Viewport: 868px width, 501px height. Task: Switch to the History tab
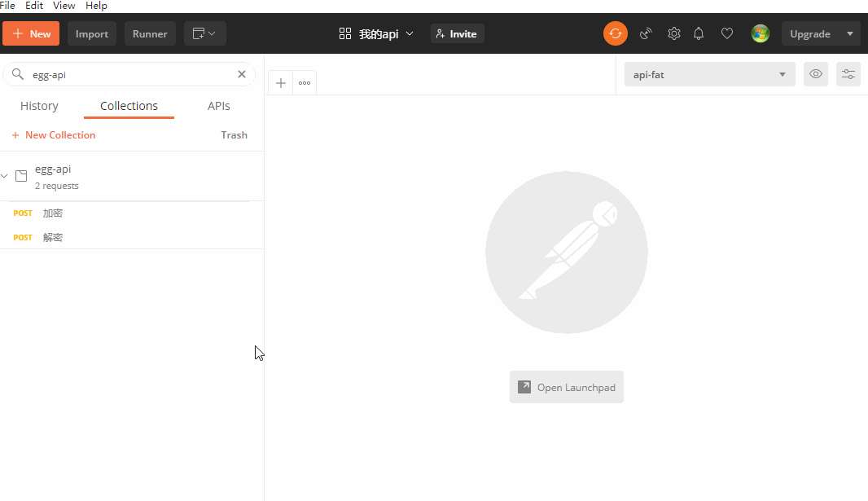39,106
